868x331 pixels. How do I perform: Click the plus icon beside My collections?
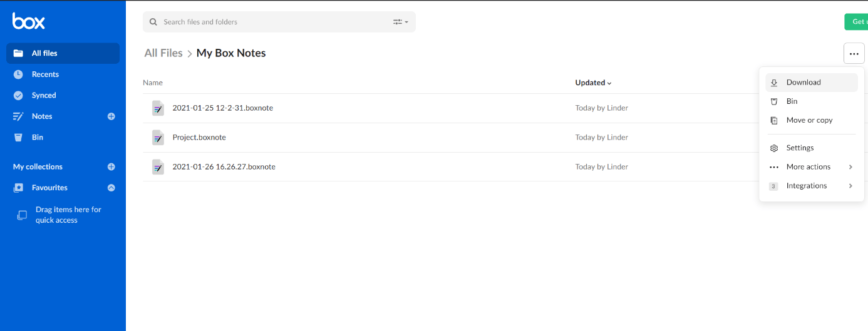(111, 167)
